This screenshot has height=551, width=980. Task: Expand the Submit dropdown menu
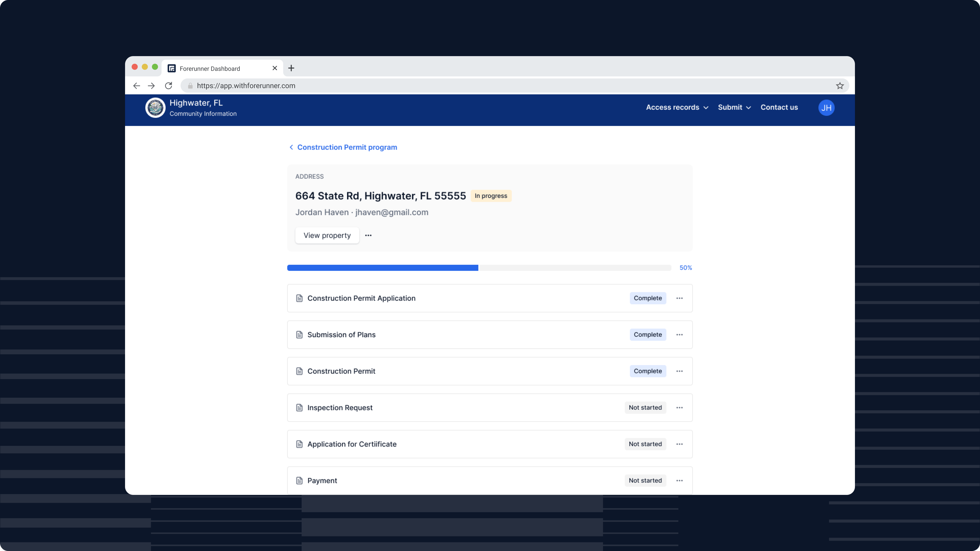734,107
